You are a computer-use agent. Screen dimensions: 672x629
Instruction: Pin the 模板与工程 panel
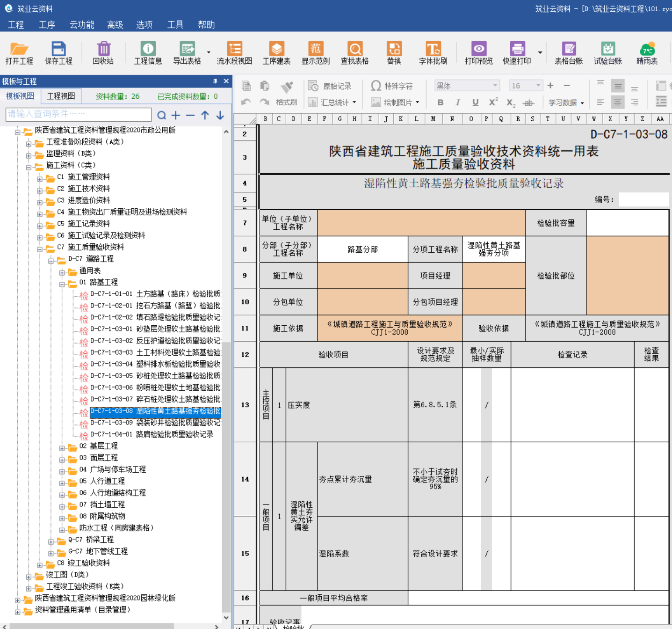(x=215, y=81)
